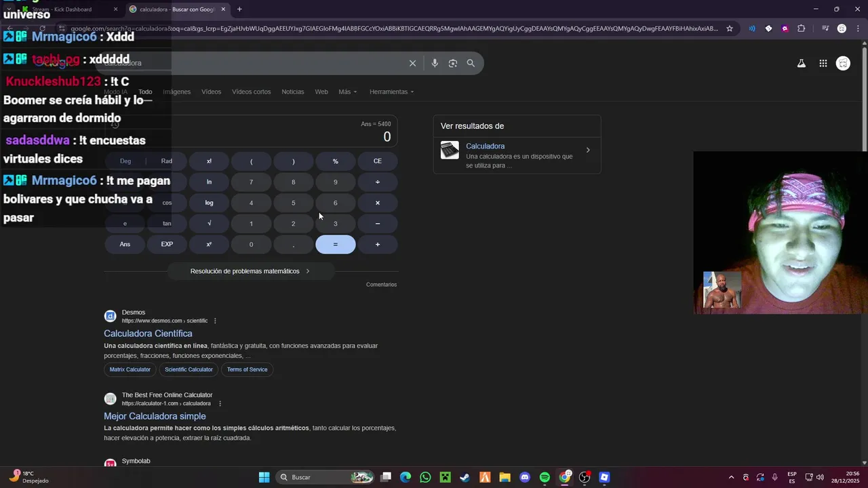Start voice search with microphone icon

point(435,63)
